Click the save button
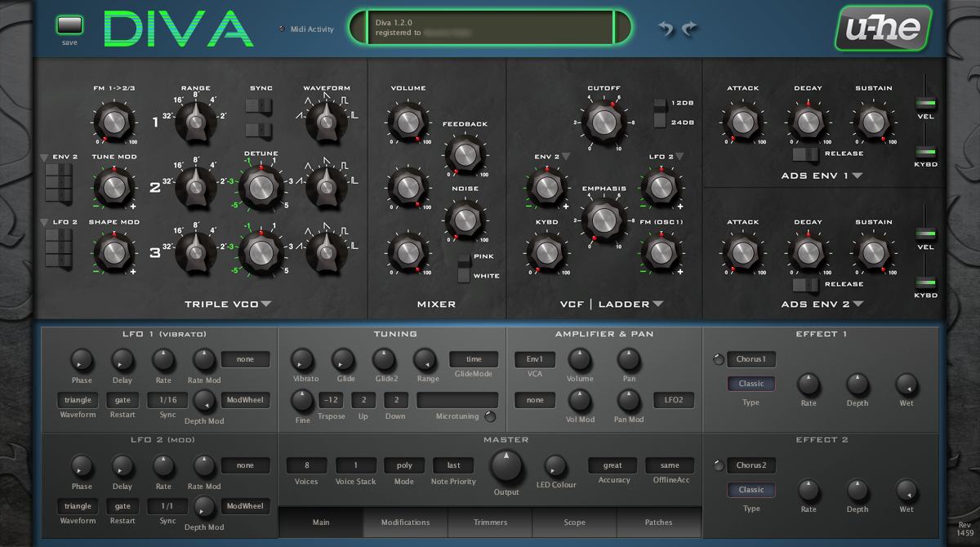 tap(69, 24)
